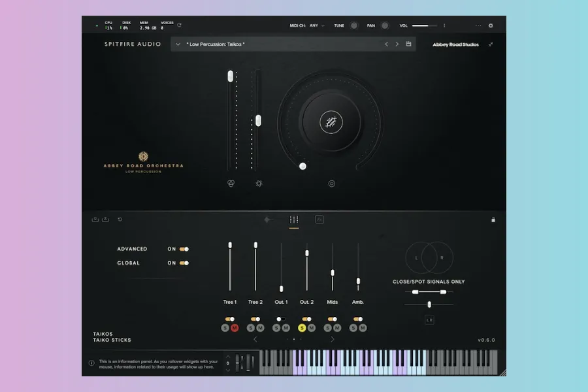
Task: Switch to the mixer faders tab
Action: point(294,220)
